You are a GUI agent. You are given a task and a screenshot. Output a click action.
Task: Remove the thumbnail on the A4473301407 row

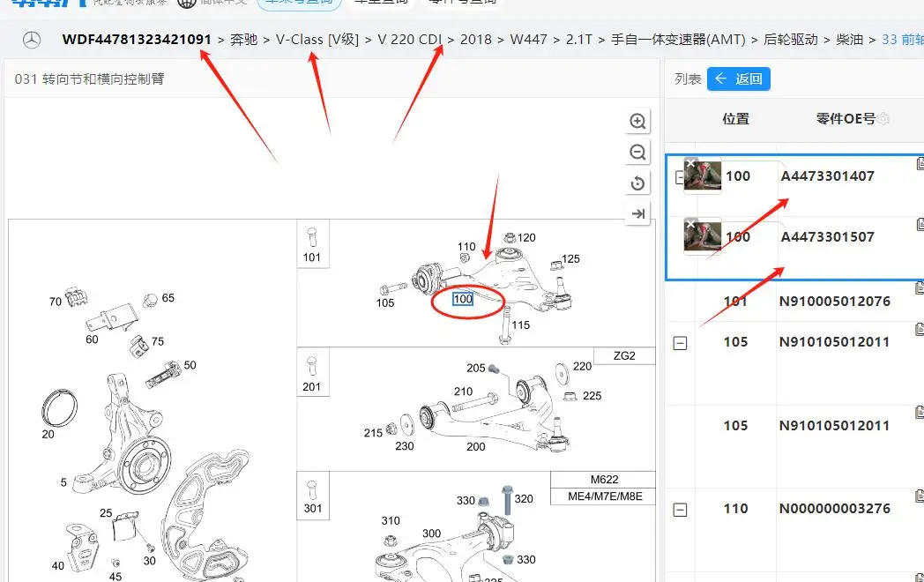click(x=691, y=163)
